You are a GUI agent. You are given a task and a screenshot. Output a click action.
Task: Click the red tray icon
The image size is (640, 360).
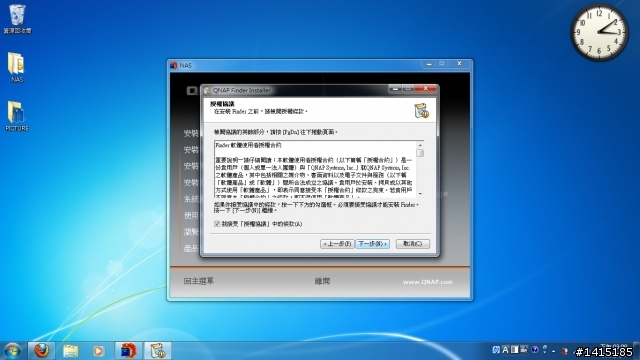564,351
